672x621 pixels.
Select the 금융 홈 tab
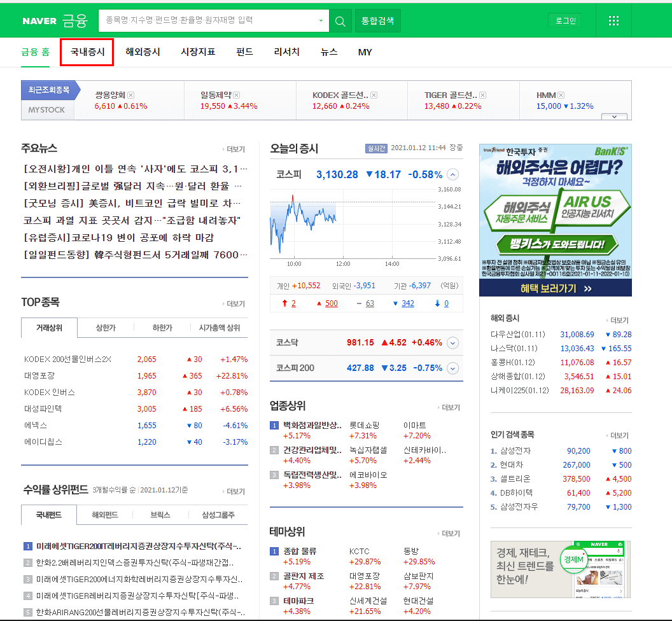click(x=36, y=52)
